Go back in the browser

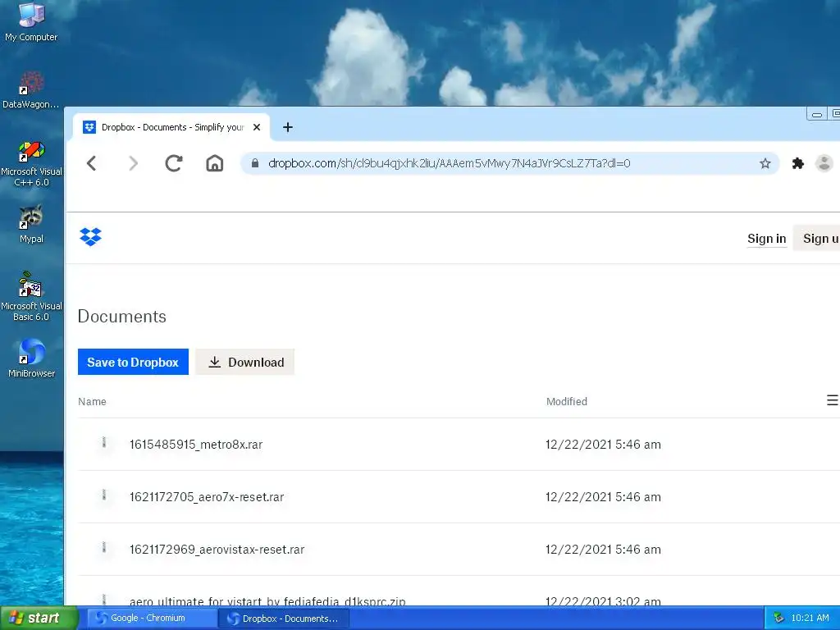pyautogui.click(x=92, y=163)
